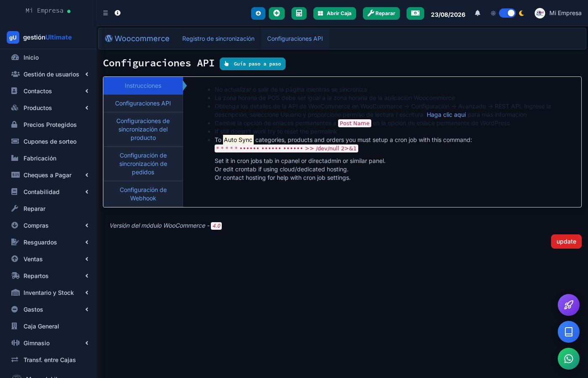Toggle the dark mode switch
This screenshot has height=378, width=588.
[x=507, y=13]
